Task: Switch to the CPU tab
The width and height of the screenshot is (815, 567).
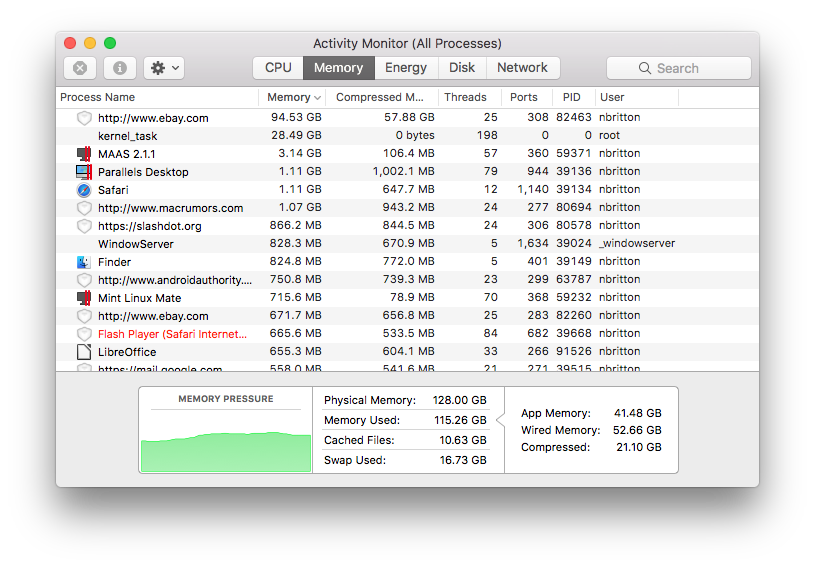Action: coord(278,68)
